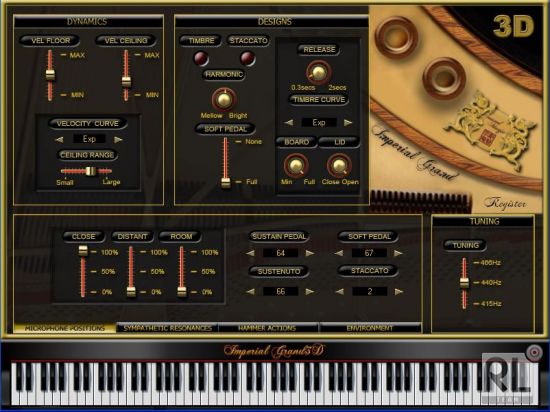This screenshot has height=412, width=550.
Task: Click the Velocity Curve Exp value field
Action: (x=89, y=139)
